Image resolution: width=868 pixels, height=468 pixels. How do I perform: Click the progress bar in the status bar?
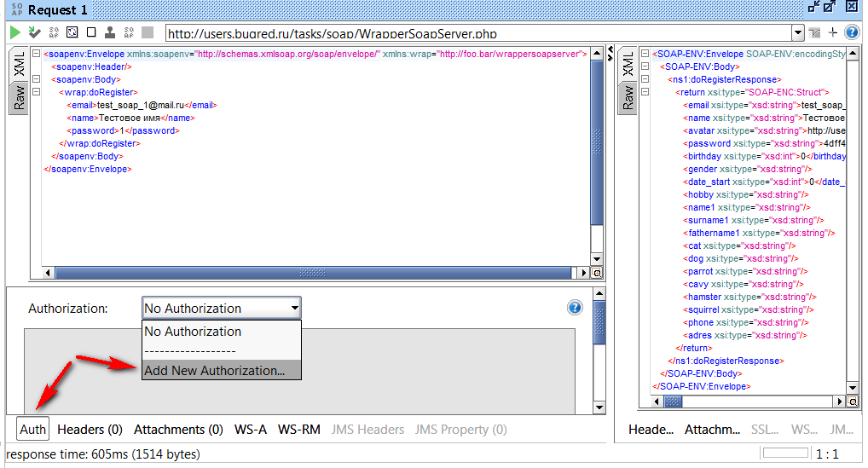pos(785,453)
